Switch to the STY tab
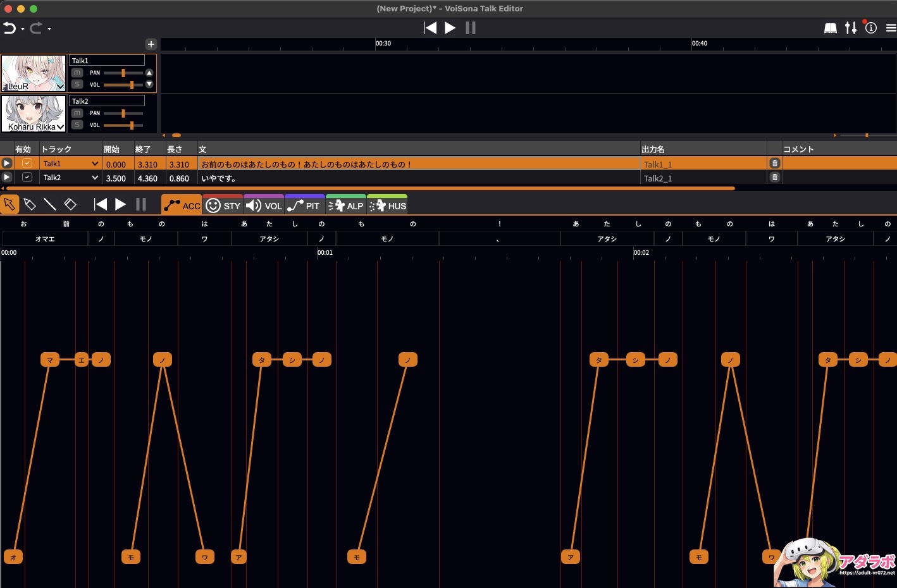 tap(223, 205)
